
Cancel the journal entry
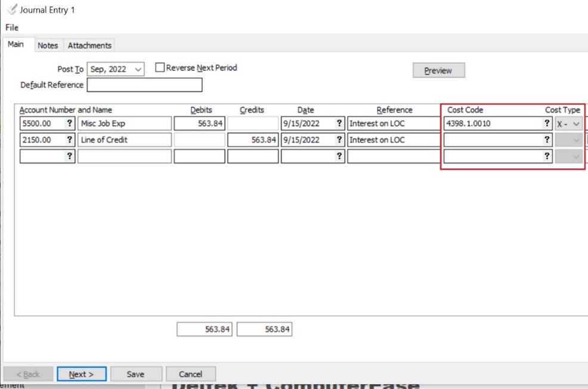coord(190,374)
